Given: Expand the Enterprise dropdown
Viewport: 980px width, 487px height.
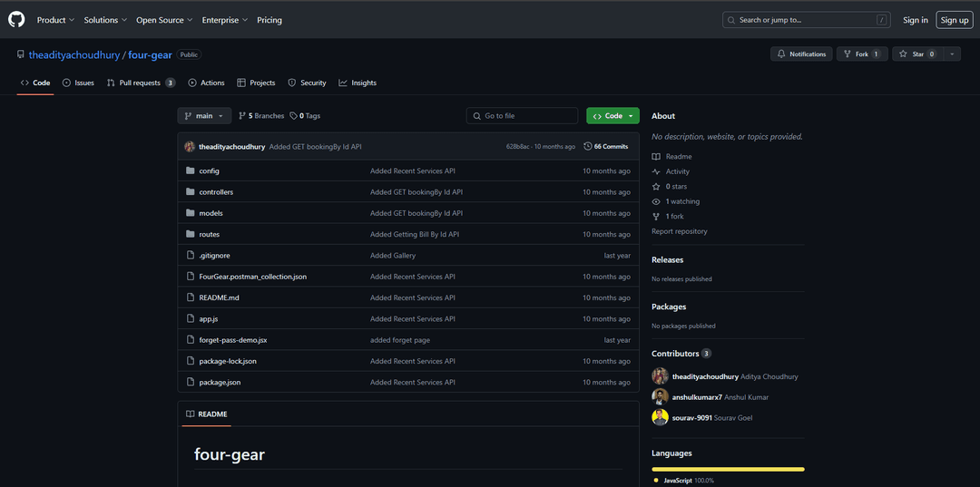Looking at the screenshot, I should (224, 20).
